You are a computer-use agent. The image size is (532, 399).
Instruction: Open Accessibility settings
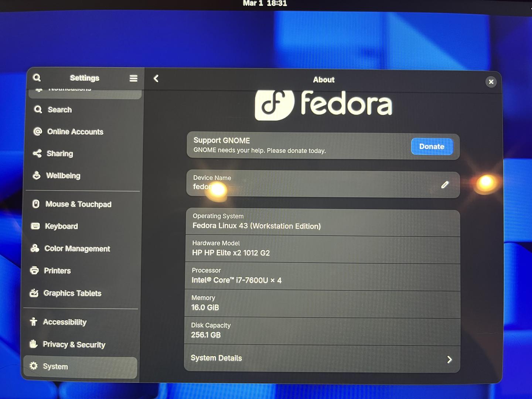(81, 322)
